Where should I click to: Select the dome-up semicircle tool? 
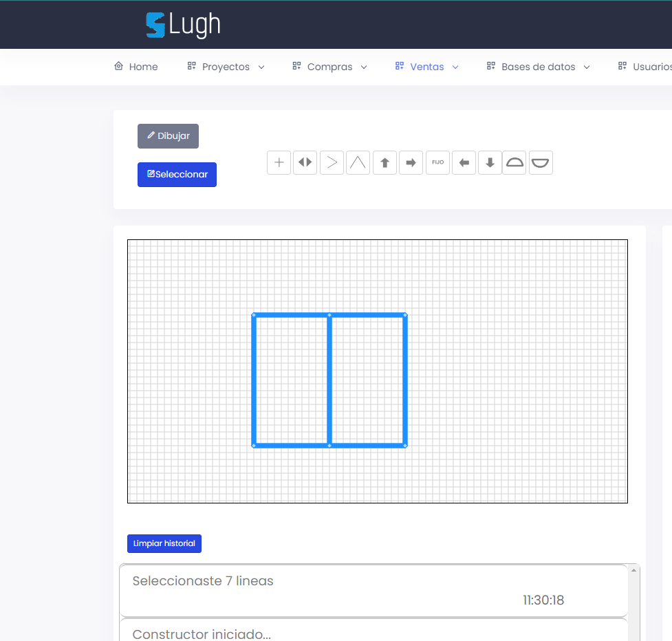(x=514, y=163)
